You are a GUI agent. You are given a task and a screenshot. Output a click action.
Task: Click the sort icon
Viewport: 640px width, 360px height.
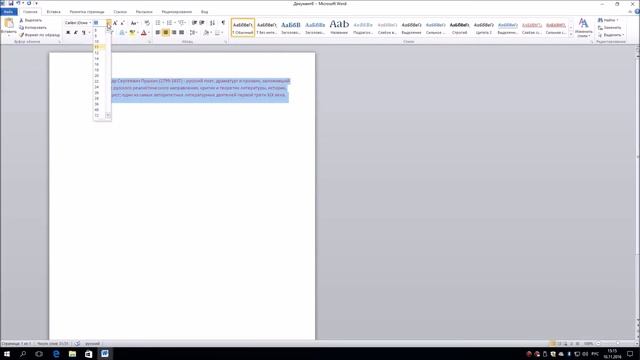212,23
